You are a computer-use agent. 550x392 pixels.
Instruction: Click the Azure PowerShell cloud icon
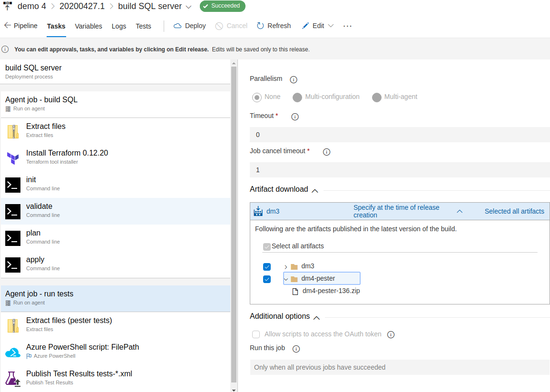pos(13,353)
